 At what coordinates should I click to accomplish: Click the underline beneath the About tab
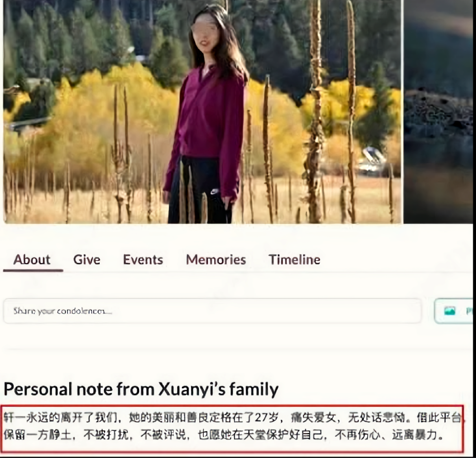pos(33,270)
